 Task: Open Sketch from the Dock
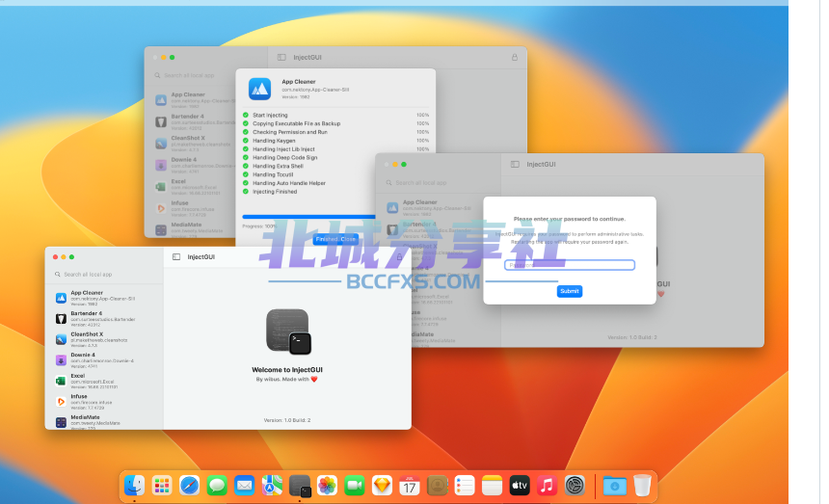(382, 485)
